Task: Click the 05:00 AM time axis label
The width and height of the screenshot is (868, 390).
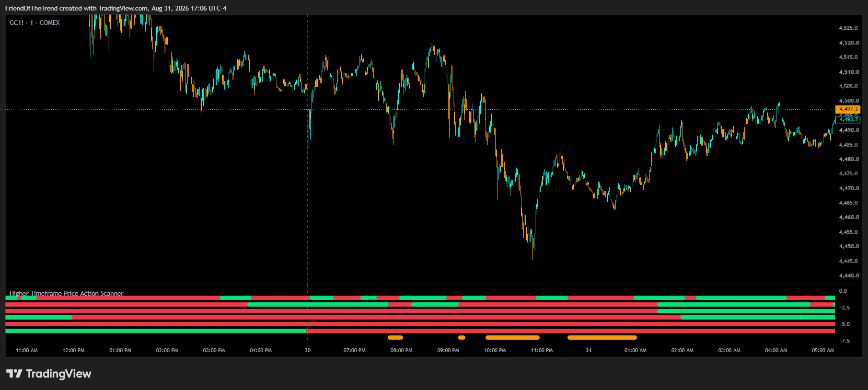Action: coord(823,350)
